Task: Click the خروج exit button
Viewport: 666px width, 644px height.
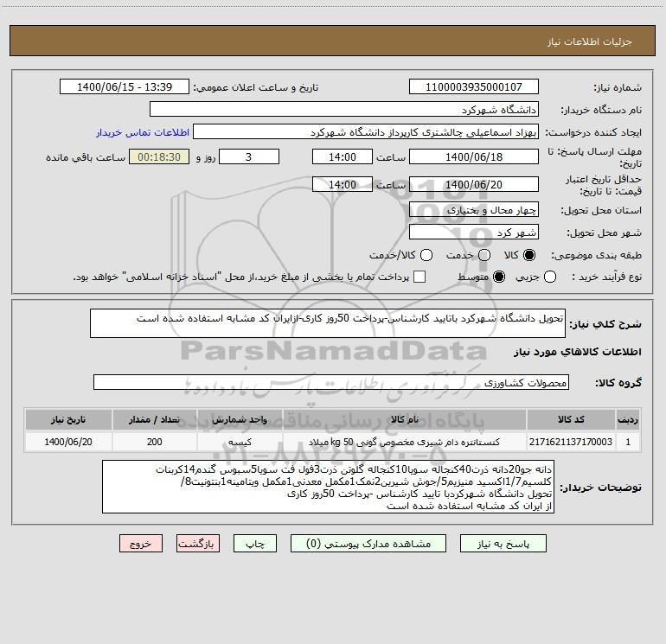Action: pyautogui.click(x=141, y=544)
